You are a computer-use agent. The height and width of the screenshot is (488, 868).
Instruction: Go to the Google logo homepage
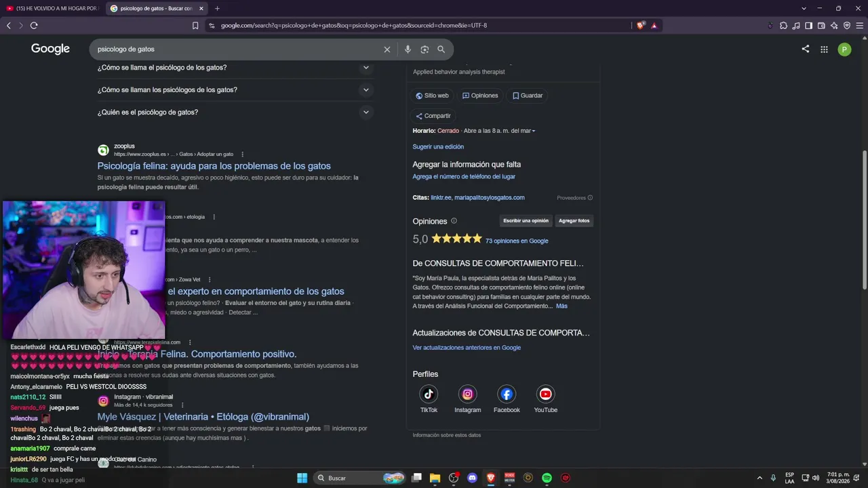coord(50,49)
